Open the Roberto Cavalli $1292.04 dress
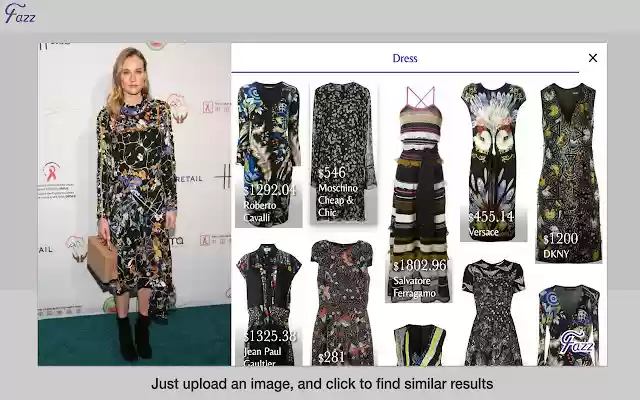The image size is (640, 400). [x=269, y=154]
